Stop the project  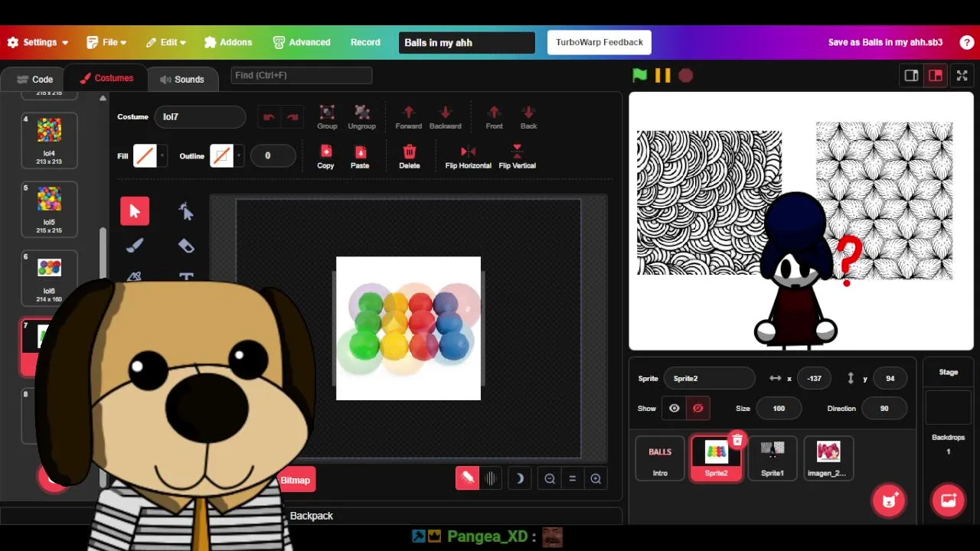tap(686, 75)
